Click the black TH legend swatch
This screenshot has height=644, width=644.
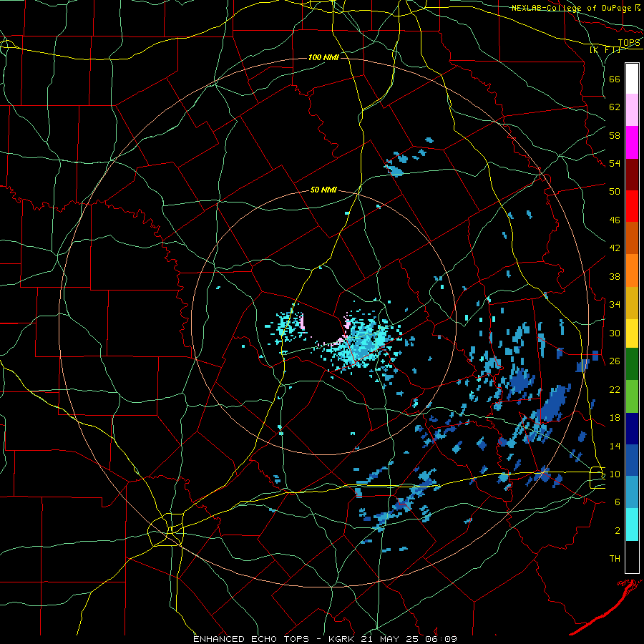[x=632, y=557]
